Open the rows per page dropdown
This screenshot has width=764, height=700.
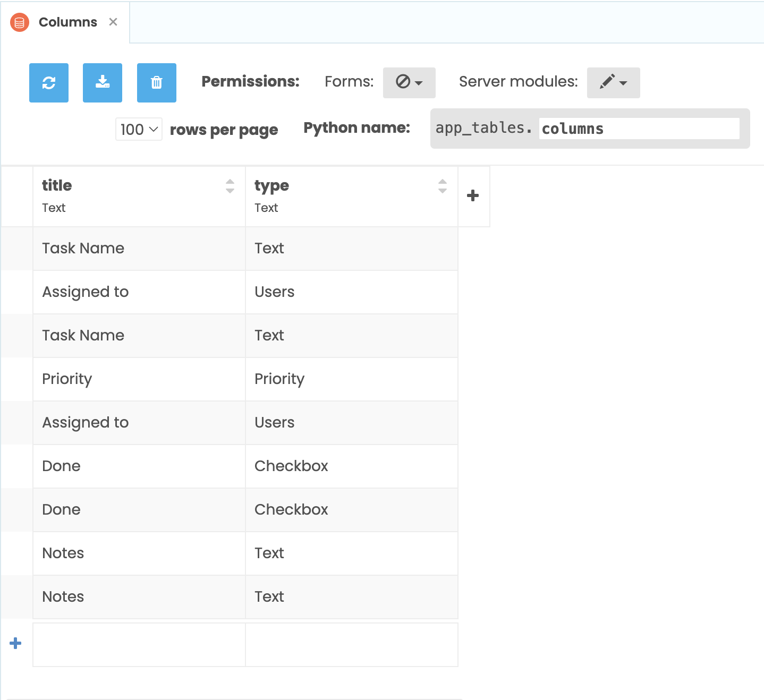coord(138,129)
